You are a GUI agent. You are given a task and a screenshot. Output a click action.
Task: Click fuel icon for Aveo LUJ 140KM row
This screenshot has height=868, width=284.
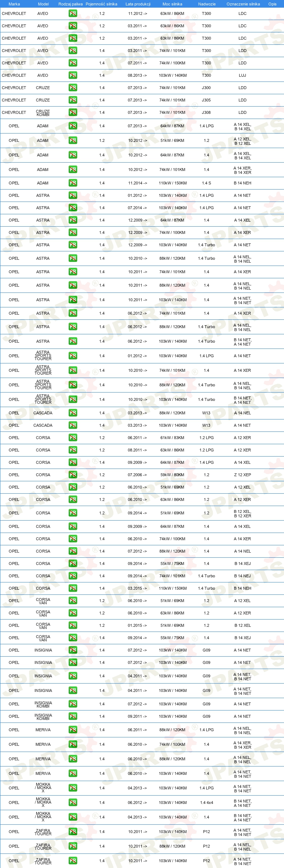click(73, 75)
